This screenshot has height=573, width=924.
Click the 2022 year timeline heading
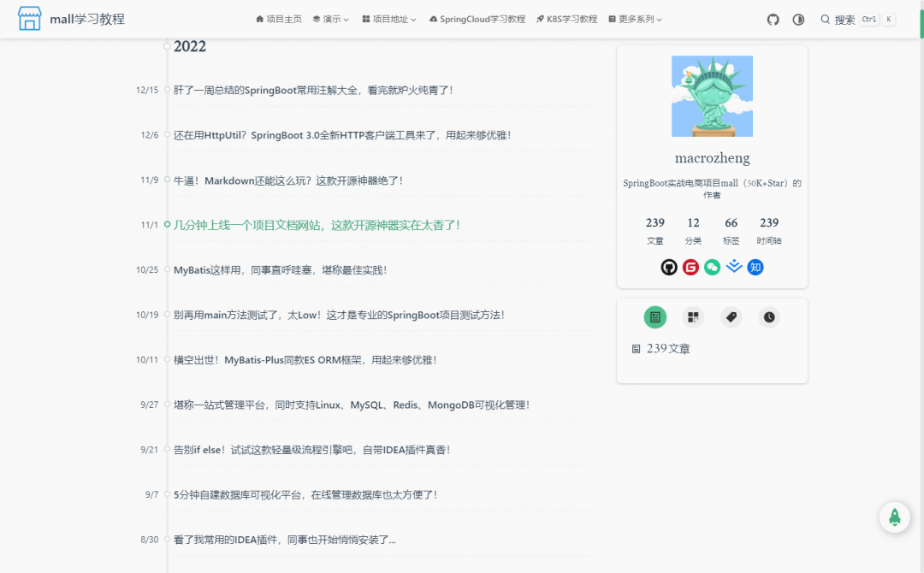(x=190, y=46)
